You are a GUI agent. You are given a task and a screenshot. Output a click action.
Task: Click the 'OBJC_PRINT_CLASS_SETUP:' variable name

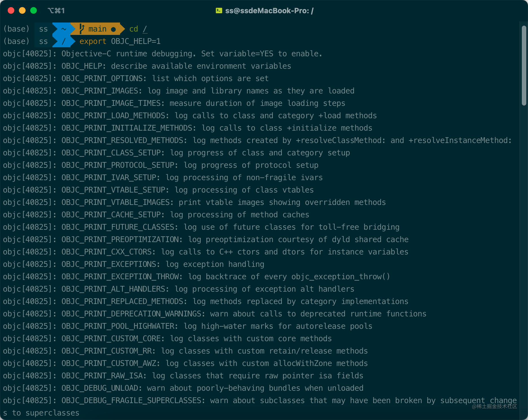point(113,153)
